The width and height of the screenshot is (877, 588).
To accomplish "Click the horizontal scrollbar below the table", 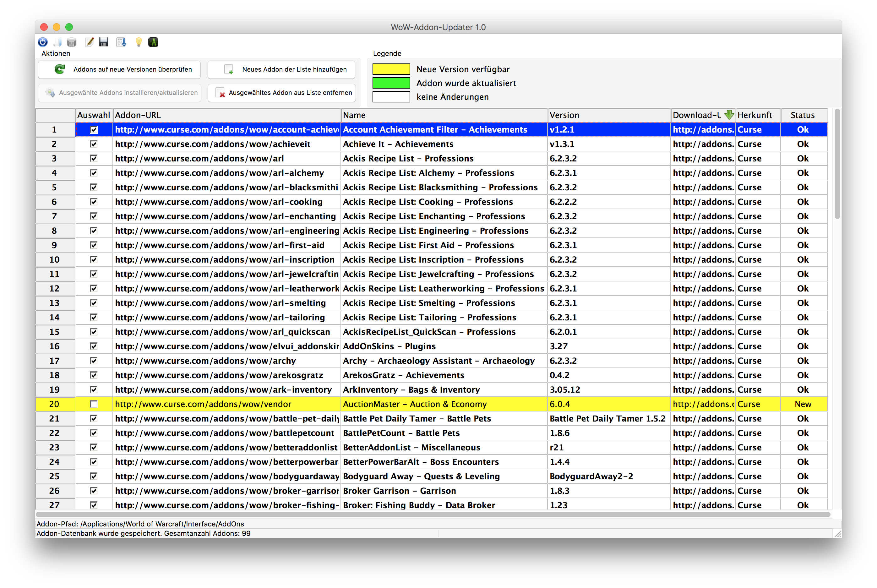I will pyautogui.click(x=433, y=514).
